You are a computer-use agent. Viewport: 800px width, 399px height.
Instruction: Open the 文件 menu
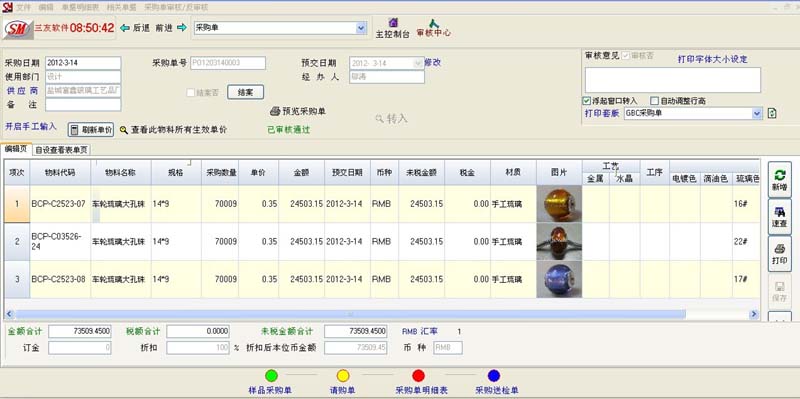(x=23, y=8)
